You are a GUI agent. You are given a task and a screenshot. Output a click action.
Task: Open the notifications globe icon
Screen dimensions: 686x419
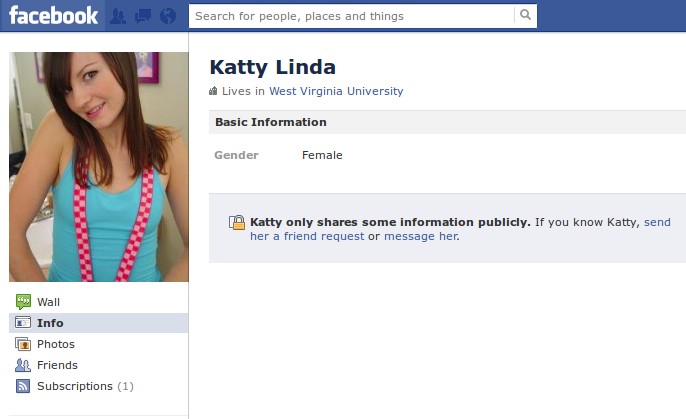[168, 16]
